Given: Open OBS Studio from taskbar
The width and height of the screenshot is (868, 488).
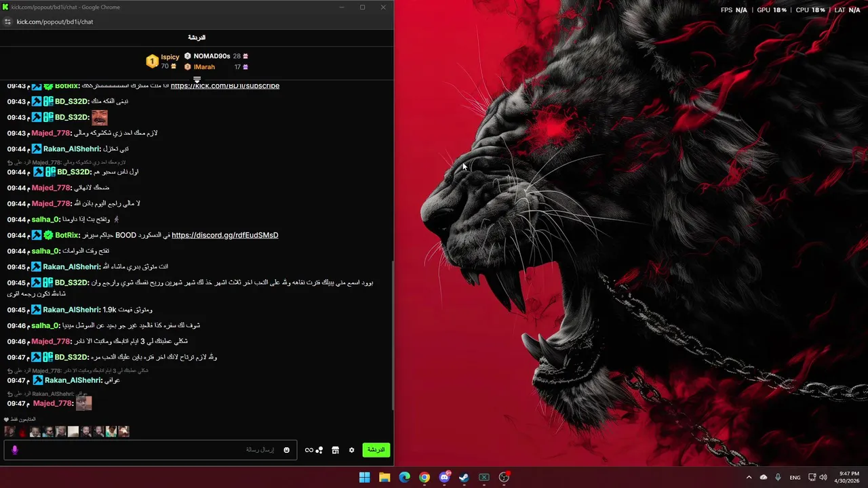Looking at the screenshot, I should pos(504,477).
